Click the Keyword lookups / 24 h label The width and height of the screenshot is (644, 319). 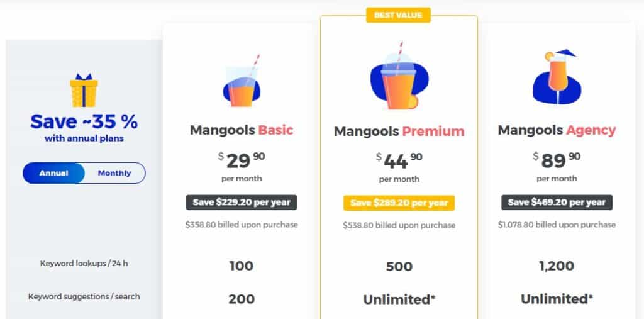pos(84,264)
